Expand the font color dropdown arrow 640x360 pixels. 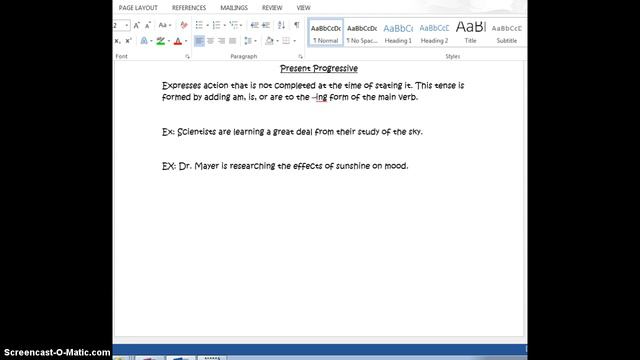point(186,41)
